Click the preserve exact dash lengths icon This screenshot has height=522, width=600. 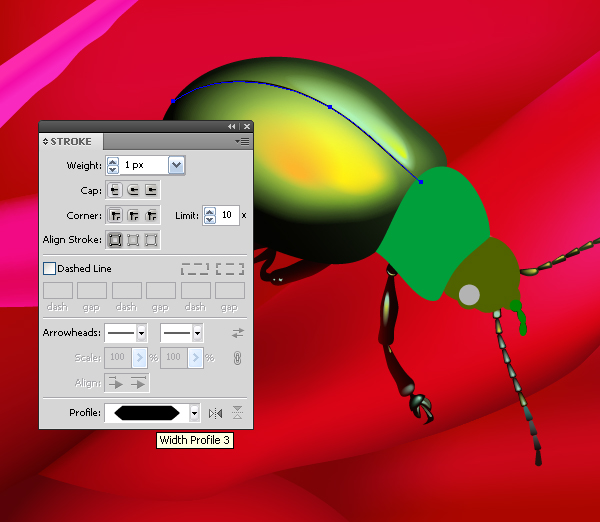click(195, 269)
